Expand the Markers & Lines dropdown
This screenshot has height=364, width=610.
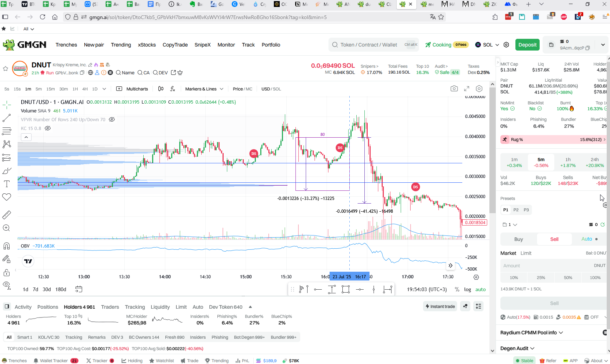(x=204, y=89)
